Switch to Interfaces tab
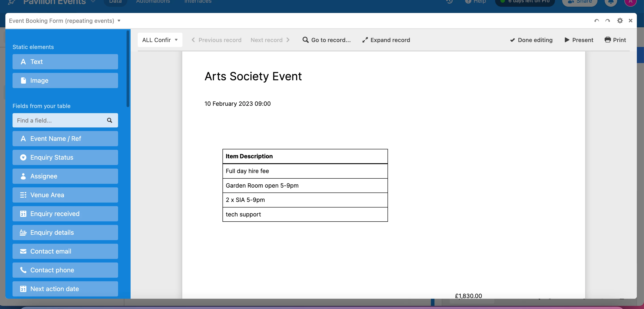Viewport: 644px width, 309px height. point(198,2)
